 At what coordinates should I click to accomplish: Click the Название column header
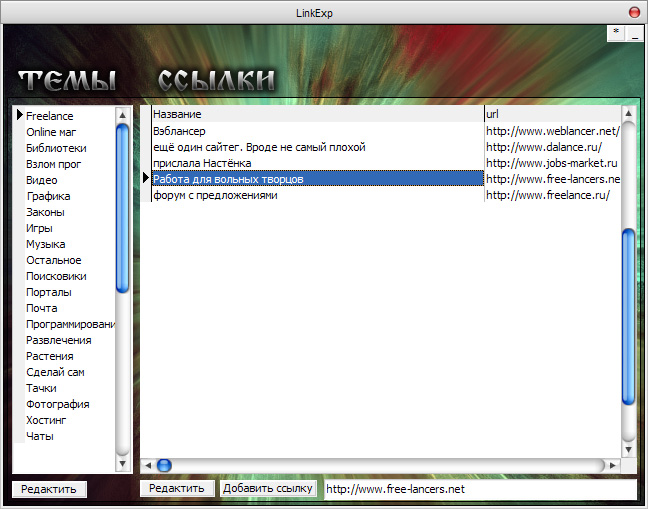tap(317, 114)
